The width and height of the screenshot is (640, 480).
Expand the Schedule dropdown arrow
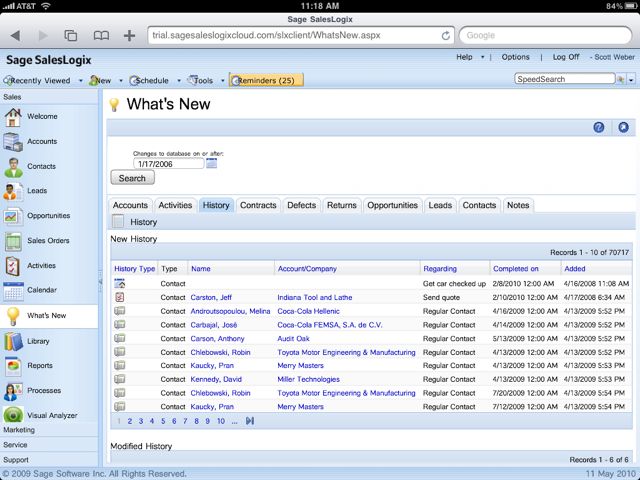tap(179, 81)
